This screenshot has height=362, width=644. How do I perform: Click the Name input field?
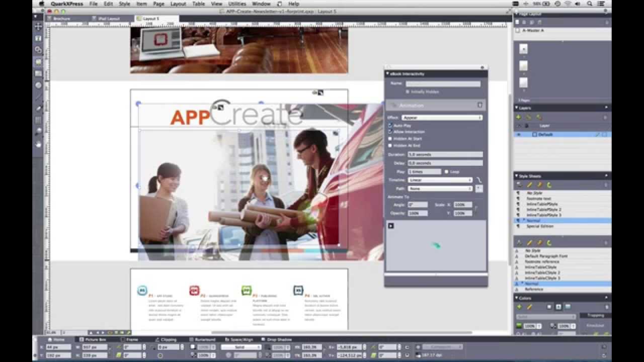click(443, 83)
